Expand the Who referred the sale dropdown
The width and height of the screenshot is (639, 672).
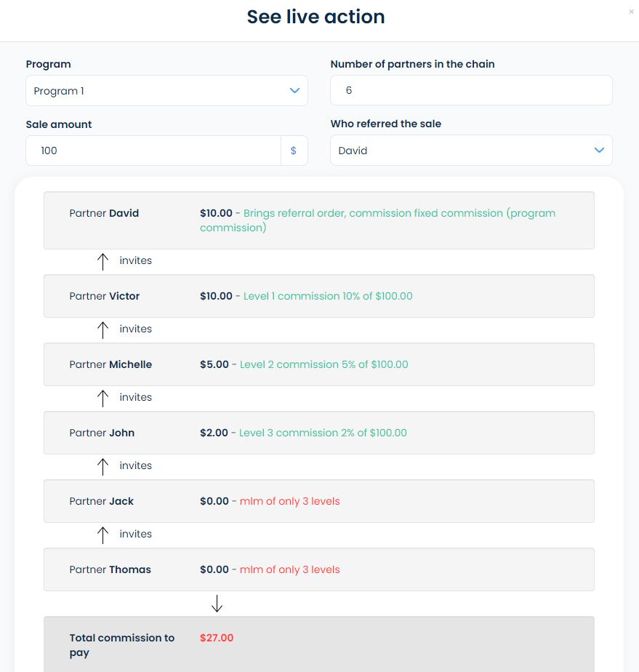[x=471, y=151]
